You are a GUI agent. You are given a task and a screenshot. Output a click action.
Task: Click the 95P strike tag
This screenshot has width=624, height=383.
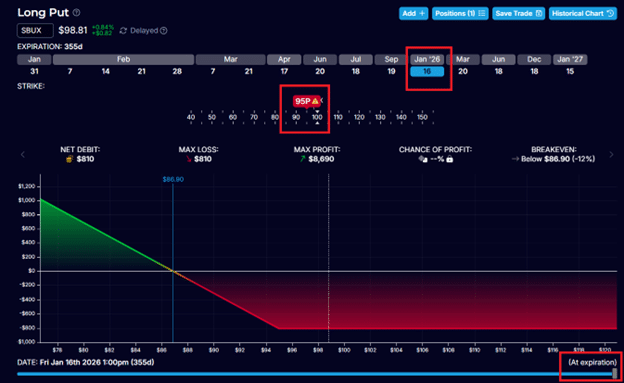coord(306,101)
